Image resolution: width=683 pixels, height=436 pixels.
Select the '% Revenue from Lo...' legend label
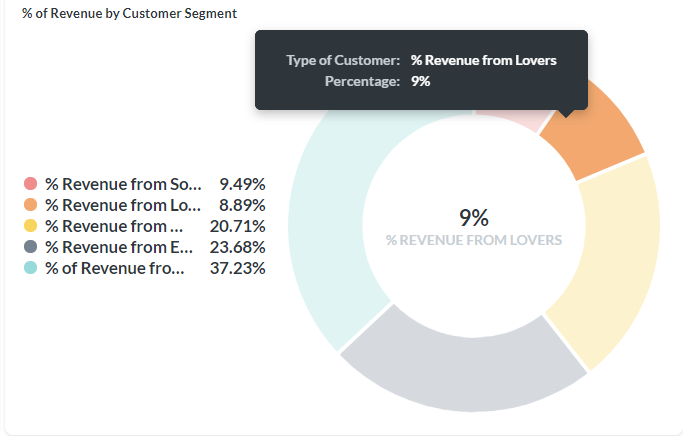click(x=123, y=205)
